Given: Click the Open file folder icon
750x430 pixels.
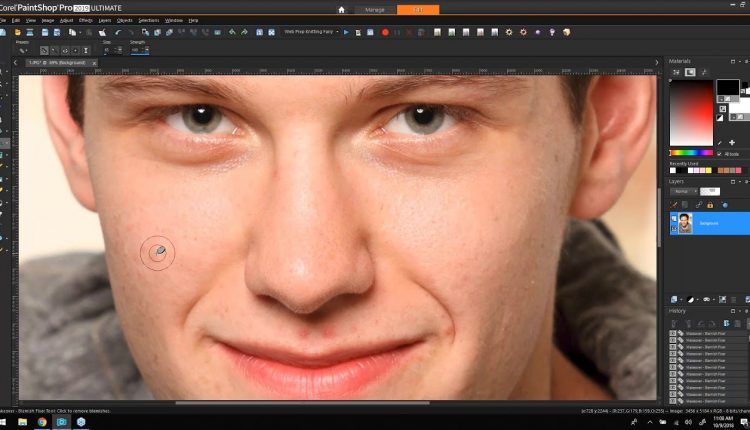Looking at the screenshot, I should coord(18,33).
